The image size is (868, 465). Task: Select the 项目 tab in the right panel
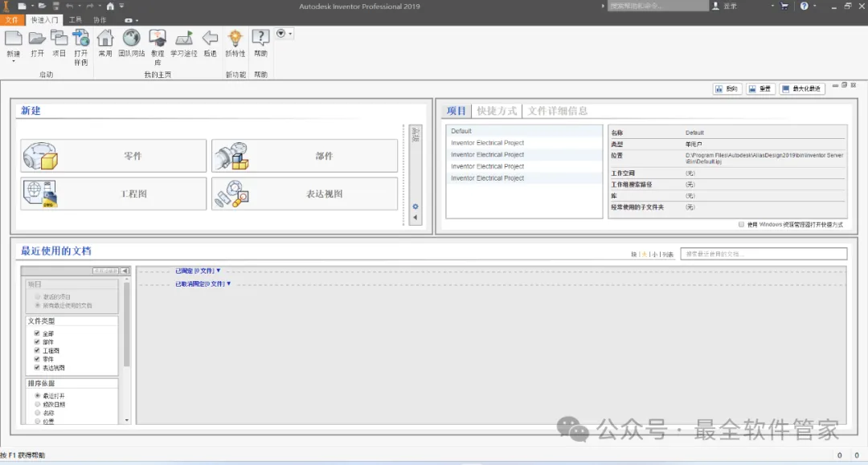tap(457, 111)
